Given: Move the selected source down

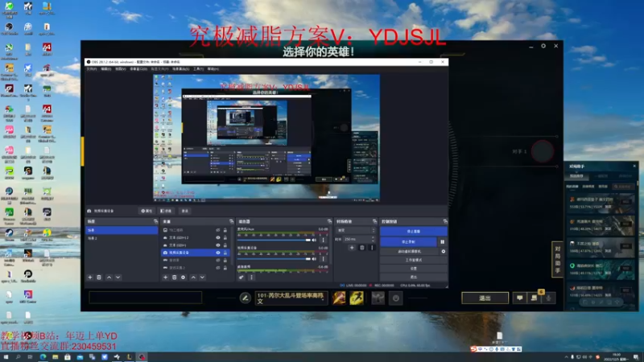Looking at the screenshot, I should (x=202, y=278).
